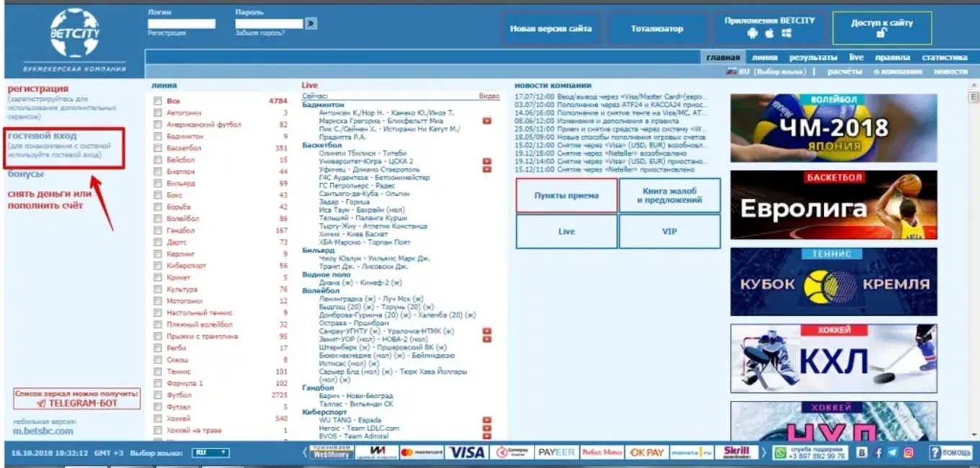Play video for Мариска Грегориа match
The image size is (980, 468).
pos(487,121)
